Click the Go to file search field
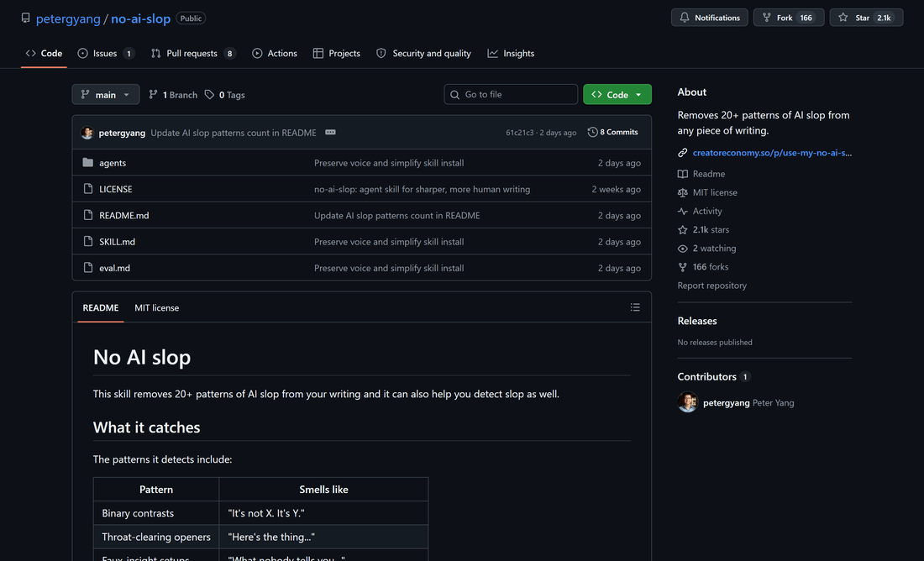Screen dimensions: 924x561 coord(511,94)
